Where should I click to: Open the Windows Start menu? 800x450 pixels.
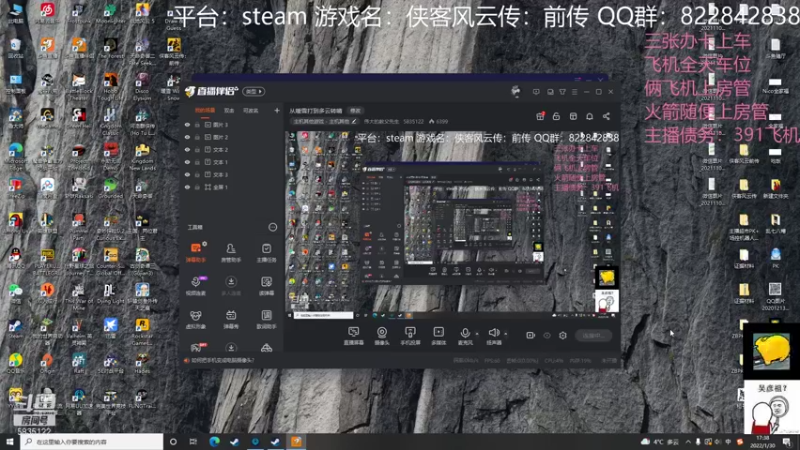(x=9, y=442)
